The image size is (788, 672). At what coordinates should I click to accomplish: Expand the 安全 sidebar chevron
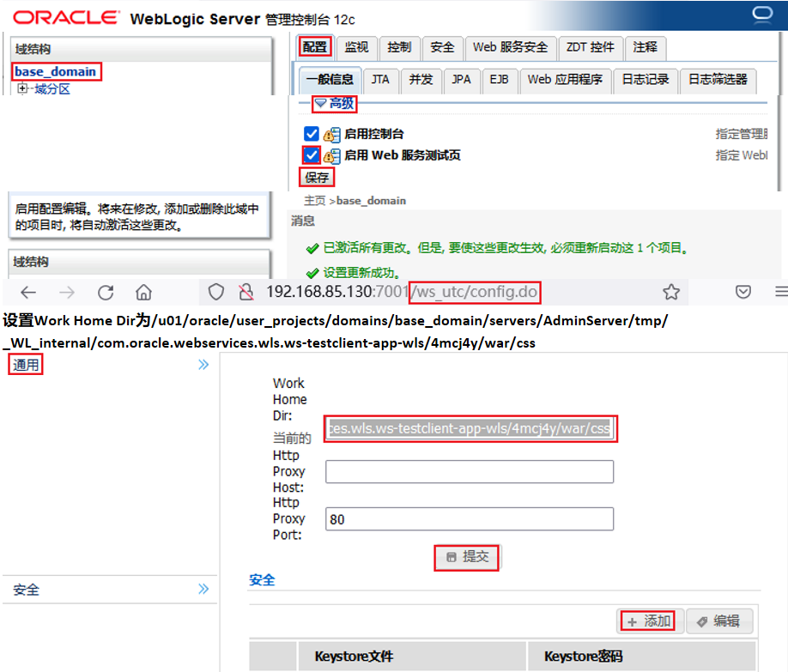[x=203, y=589]
